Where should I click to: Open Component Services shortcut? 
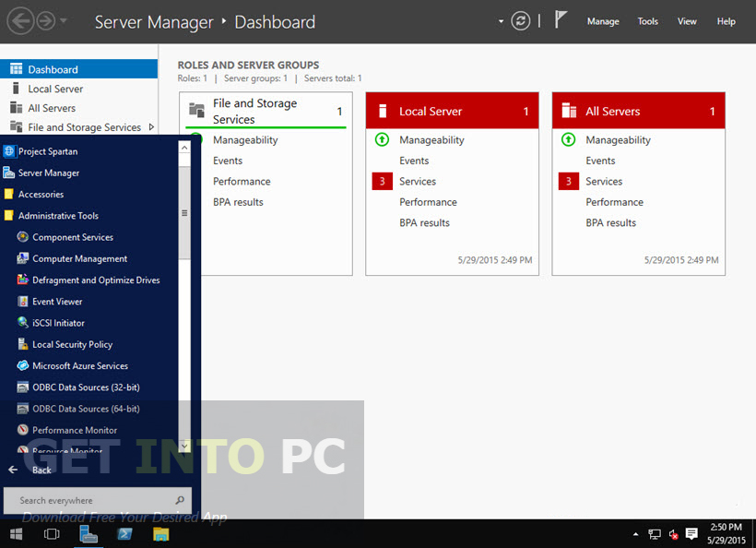tap(72, 237)
